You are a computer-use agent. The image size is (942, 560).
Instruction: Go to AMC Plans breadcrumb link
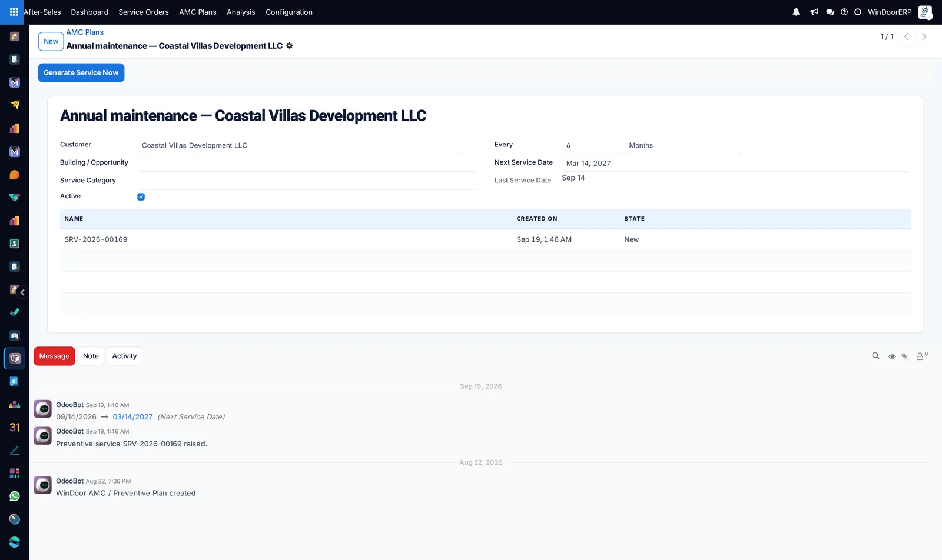pyautogui.click(x=85, y=32)
